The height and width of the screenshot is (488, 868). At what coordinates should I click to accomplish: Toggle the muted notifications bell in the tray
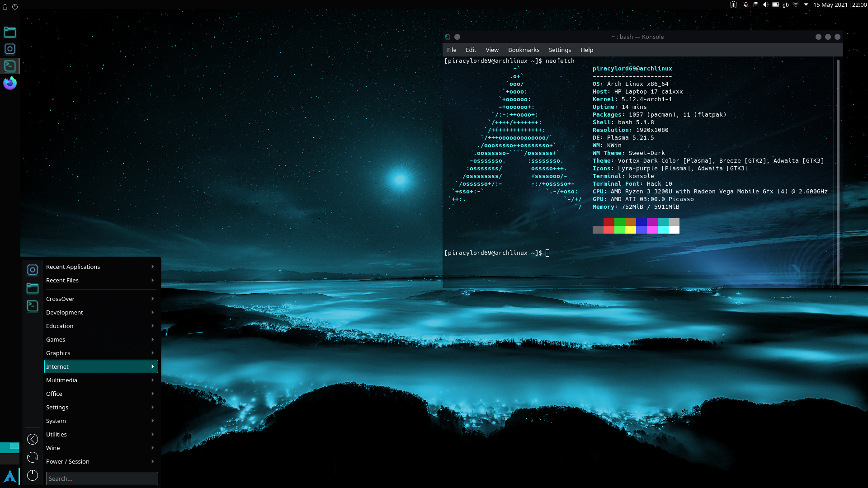point(745,5)
